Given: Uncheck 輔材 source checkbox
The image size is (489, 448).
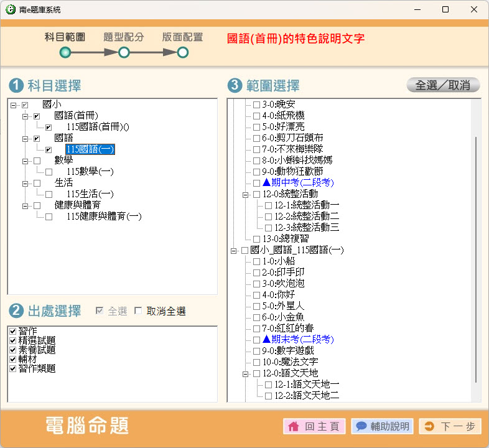Looking at the screenshot, I should pos(13,359).
